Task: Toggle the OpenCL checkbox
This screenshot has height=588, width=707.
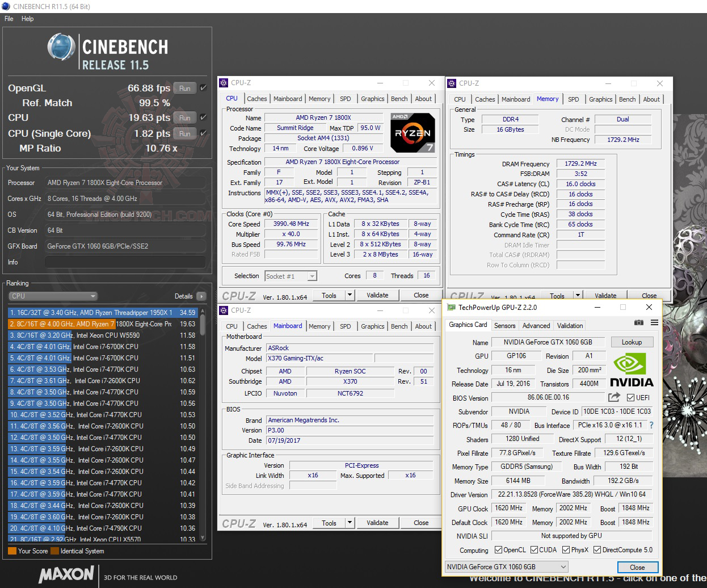Action: 498,550
